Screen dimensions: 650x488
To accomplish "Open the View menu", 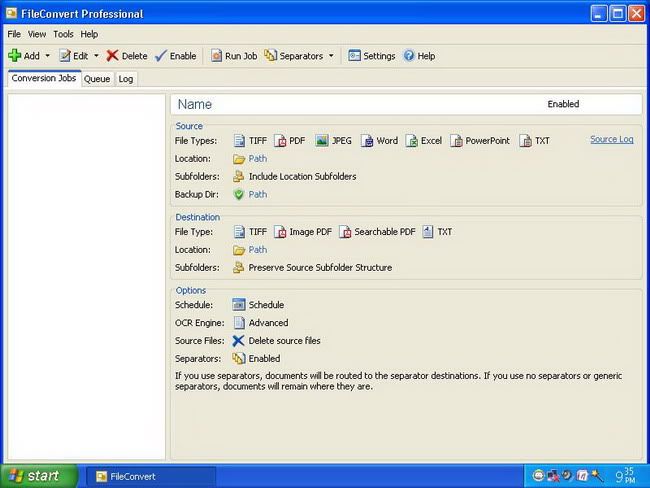I will [x=37, y=34].
